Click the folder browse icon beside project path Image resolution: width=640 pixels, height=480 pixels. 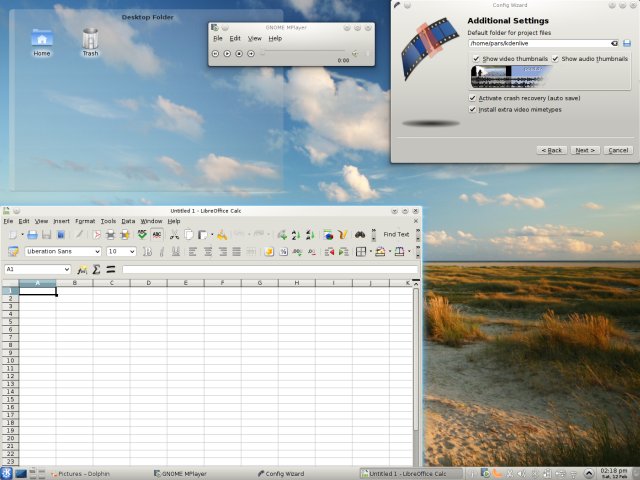point(627,44)
